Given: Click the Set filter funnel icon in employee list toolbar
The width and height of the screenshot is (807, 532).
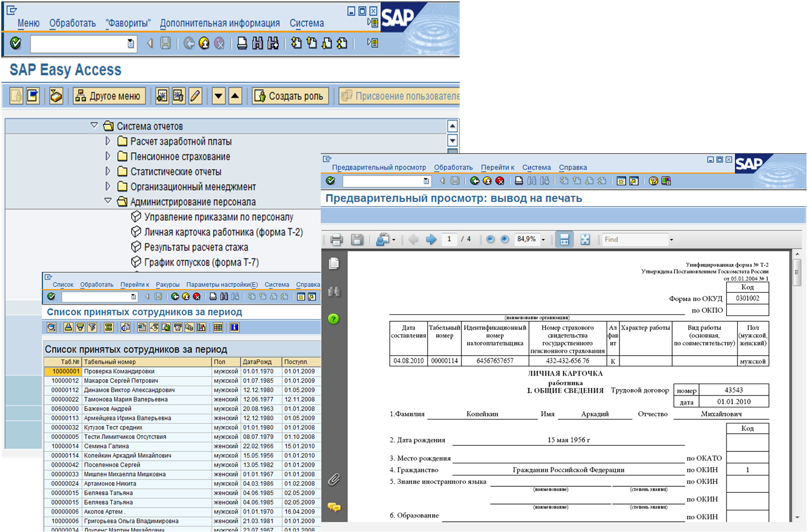Looking at the screenshot, I should pos(92,327).
